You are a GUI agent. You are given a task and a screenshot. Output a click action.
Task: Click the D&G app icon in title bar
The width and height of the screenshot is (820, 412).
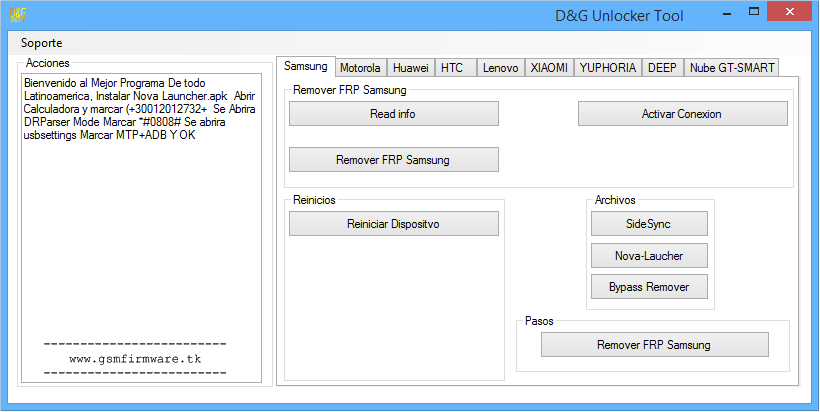point(18,15)
